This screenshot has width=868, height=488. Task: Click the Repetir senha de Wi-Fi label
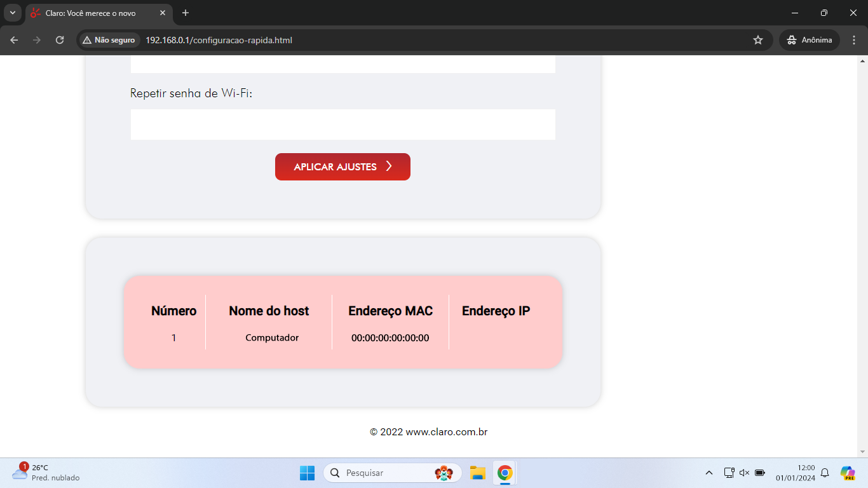pos(191,93)
